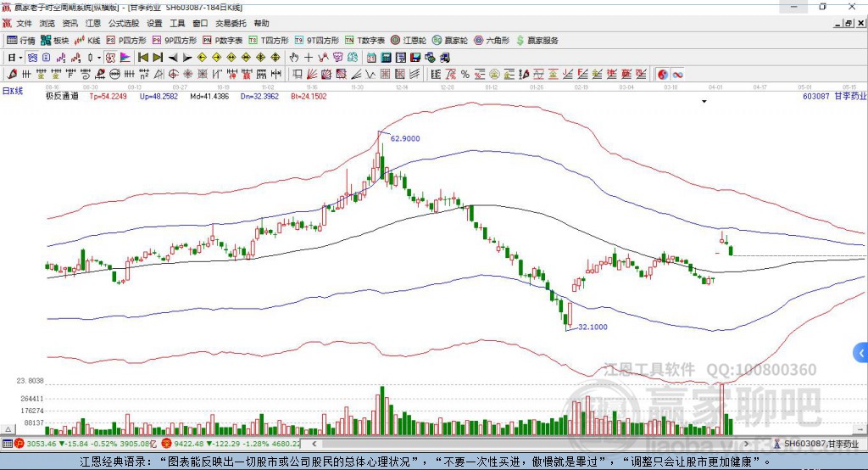
Task: Open the 六角形 hexagon tool
Action: click(x=492, y=41)
